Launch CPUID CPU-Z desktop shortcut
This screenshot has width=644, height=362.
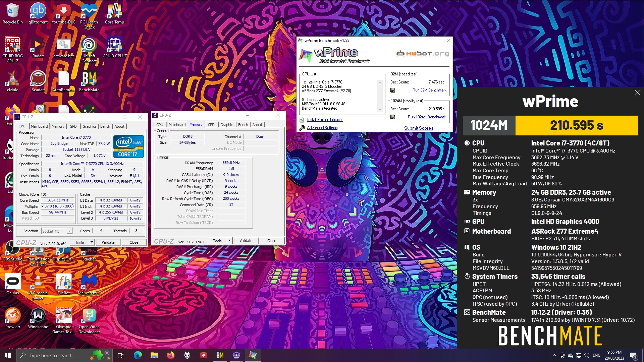[x=114, y=47]
